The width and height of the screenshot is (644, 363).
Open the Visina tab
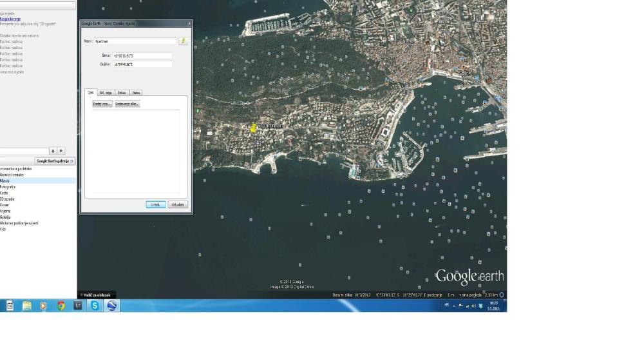click(136, 93)
